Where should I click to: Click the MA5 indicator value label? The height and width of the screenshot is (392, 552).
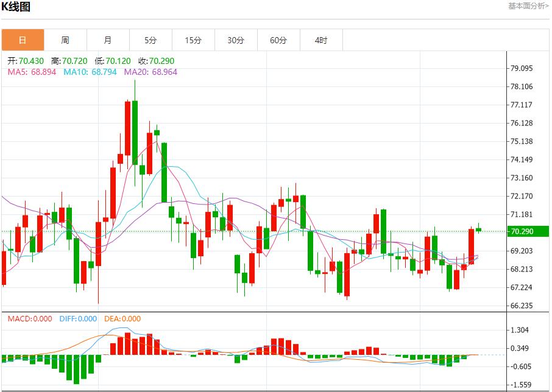(32, 72)
